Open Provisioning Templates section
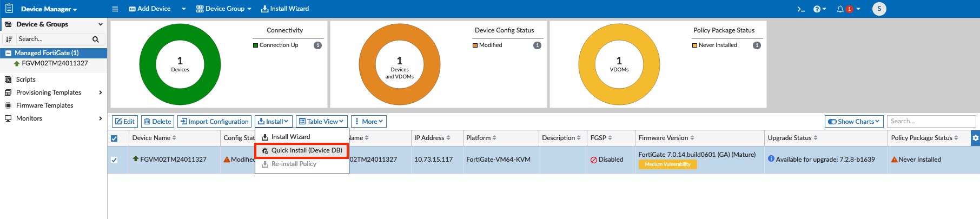The height and width of the screenshot is (219, 980). click(x=49, y=92)
